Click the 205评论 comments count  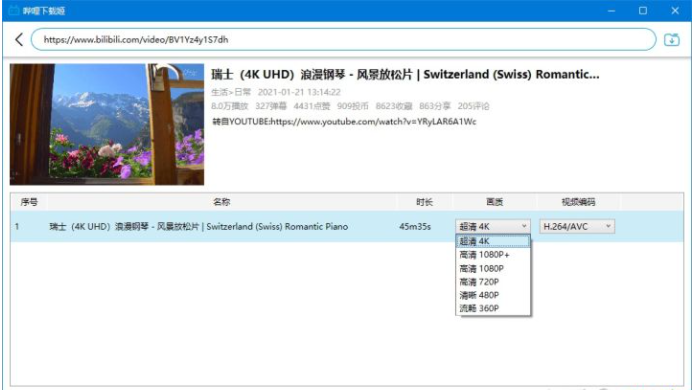click(x=473, y=106)
